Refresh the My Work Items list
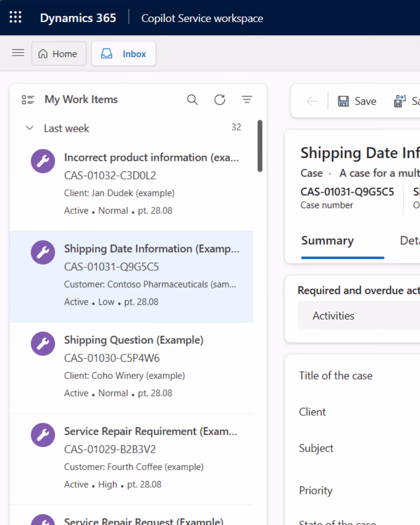The height and width of the screenshot is (525, 420). click(x=220, y=100)
